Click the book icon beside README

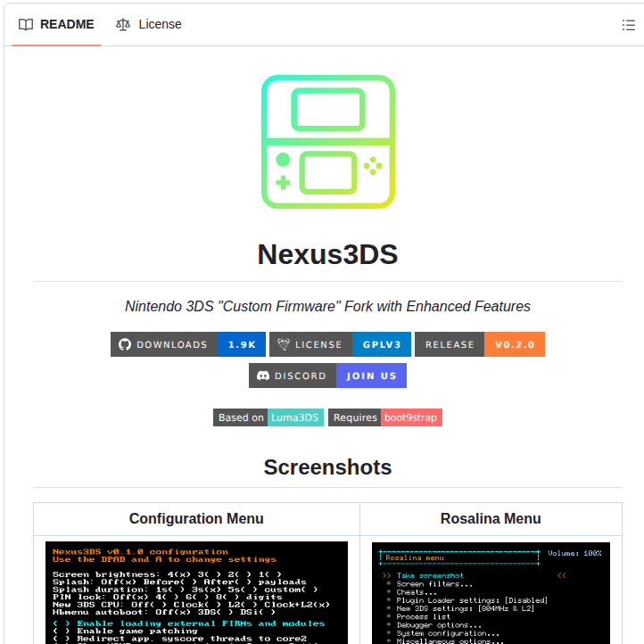(26, 25)
